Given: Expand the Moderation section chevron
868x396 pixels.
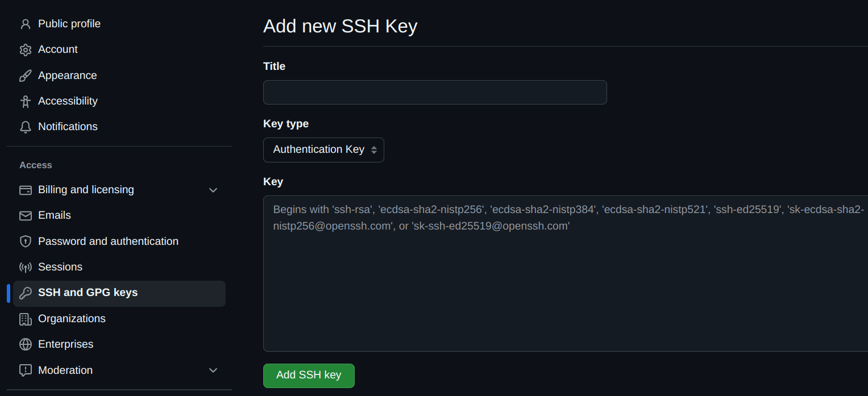Looking at the screenshot, I should (x=213, y=370).
